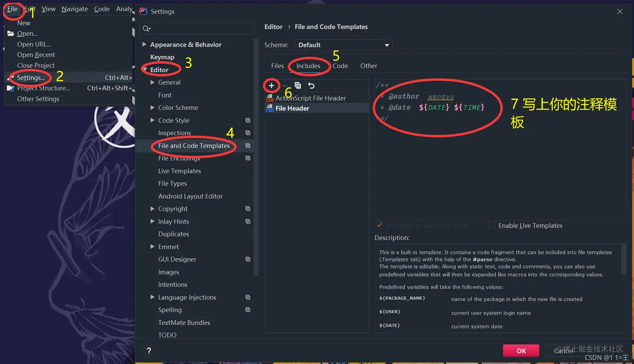Expand the General settings node

point(153,83)
